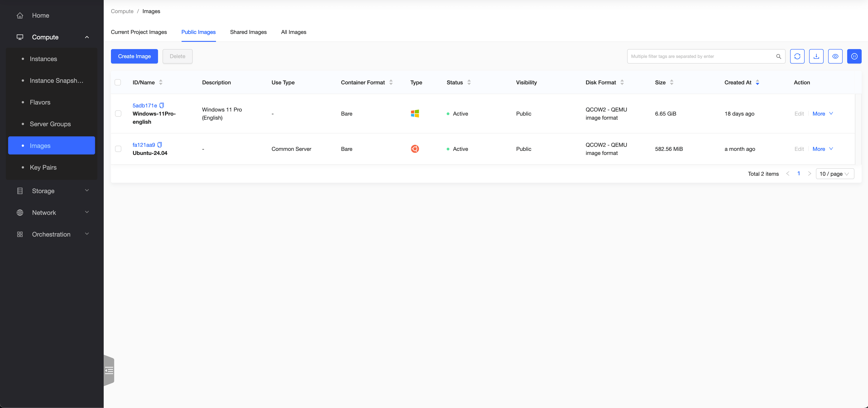868x408 pixels.
Task: Click the Create Image button
Action: (x=134, y=56)
